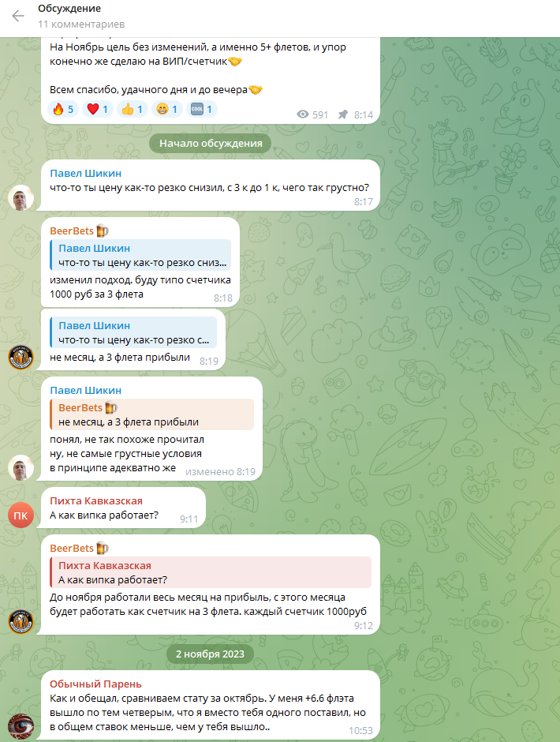Toggle the fire reaction with 5 votes
The height and width of the screenshot is (742, 560).
tap(63, 109)
